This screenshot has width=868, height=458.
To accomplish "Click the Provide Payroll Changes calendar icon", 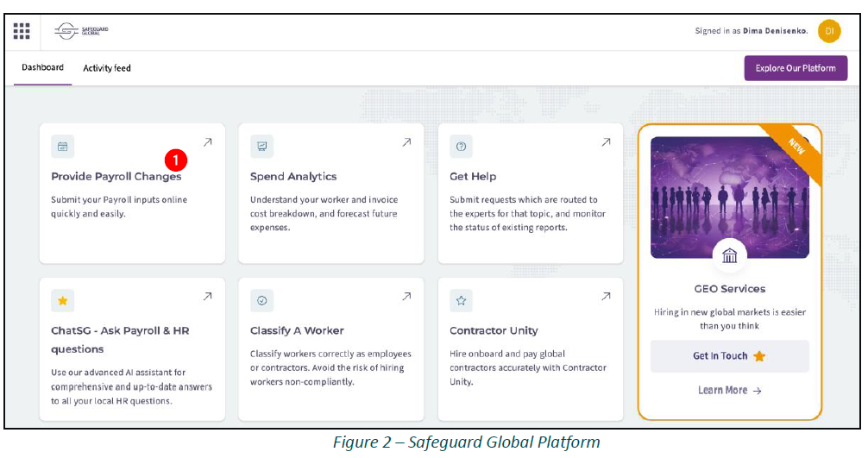I will click(x=62, y=147).
